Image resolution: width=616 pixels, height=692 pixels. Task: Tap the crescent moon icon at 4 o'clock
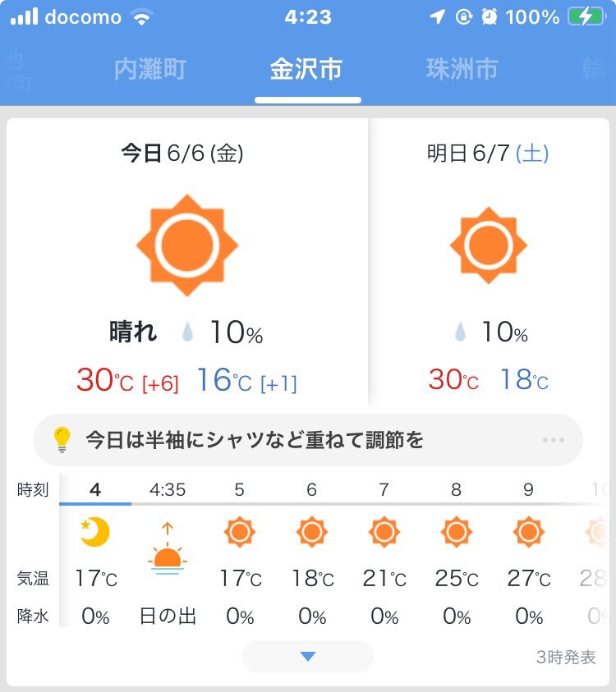[x=94, y=531]
